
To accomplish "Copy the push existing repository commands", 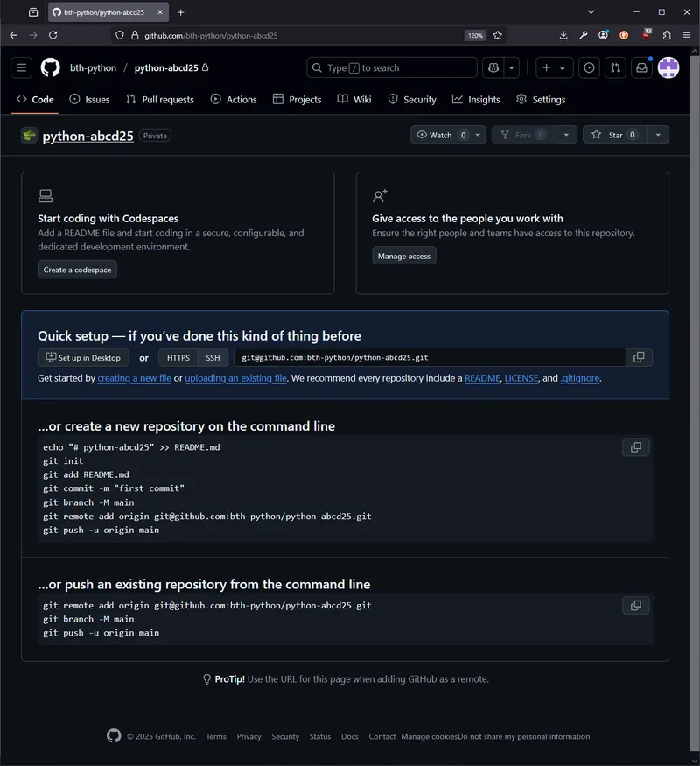I will tap(635, 605).
